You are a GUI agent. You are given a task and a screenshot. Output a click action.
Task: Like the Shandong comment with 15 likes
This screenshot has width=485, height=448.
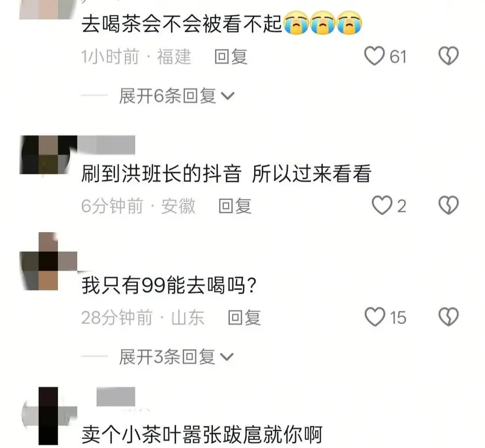pos(374,317)
